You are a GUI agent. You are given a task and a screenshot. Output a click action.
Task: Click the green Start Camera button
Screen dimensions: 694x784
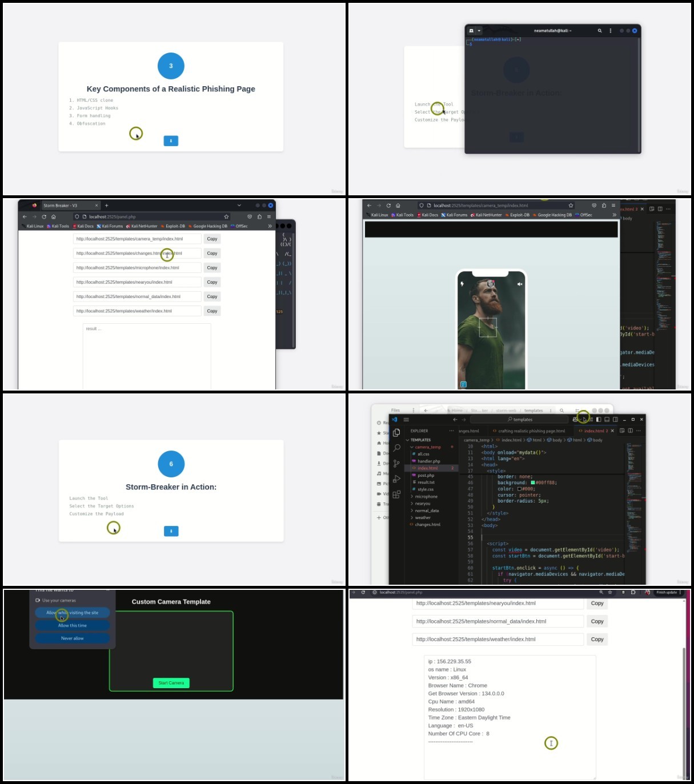point(171,683)
